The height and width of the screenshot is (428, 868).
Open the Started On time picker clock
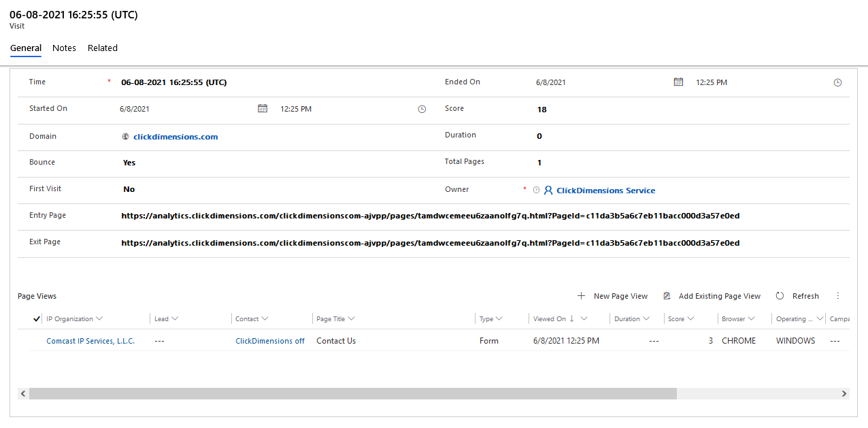pos(422,108)
